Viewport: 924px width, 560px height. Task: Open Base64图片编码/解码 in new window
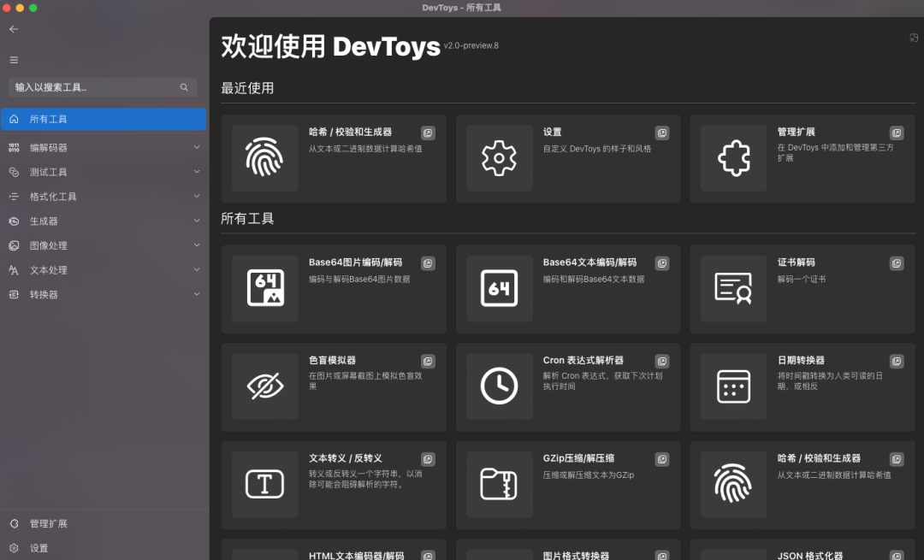429,263
